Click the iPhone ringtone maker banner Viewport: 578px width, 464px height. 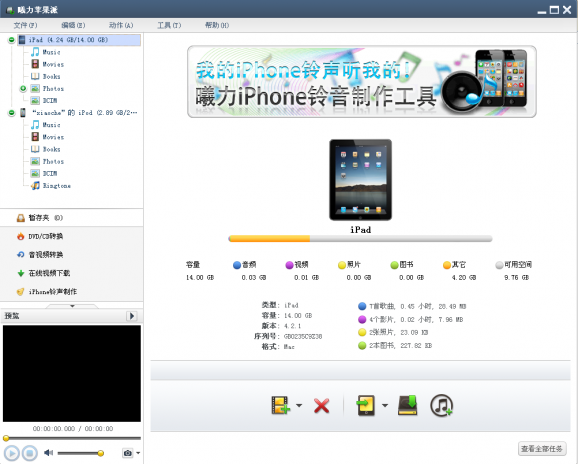click(x=362, y=81)
